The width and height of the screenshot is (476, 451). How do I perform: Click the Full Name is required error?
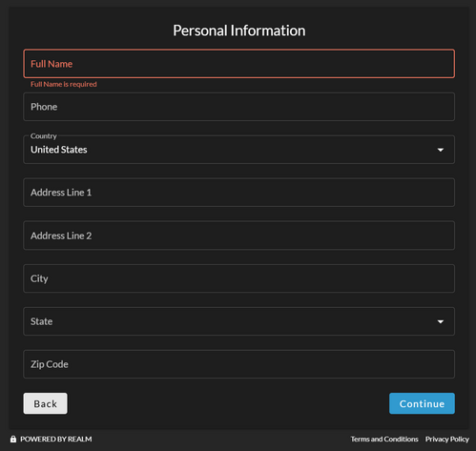coord(64,84)
